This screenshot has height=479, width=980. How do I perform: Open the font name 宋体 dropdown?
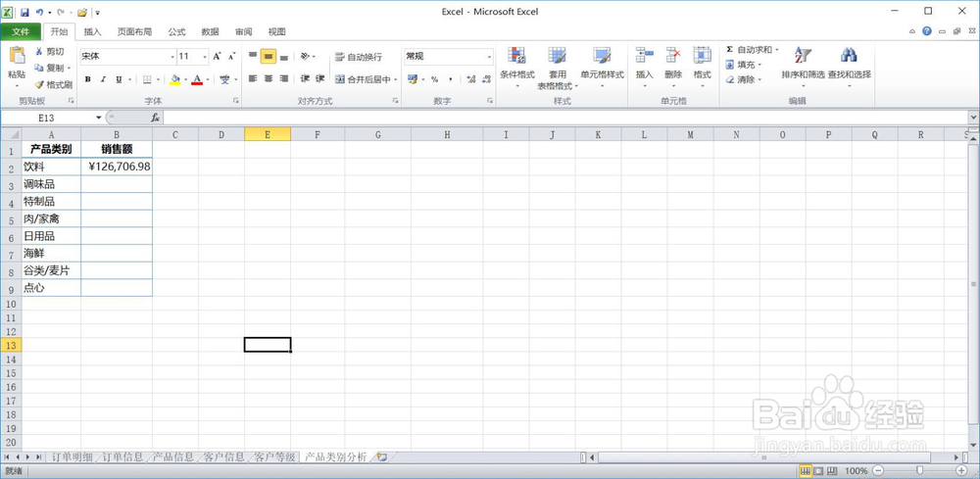click(x=172, y=57)
